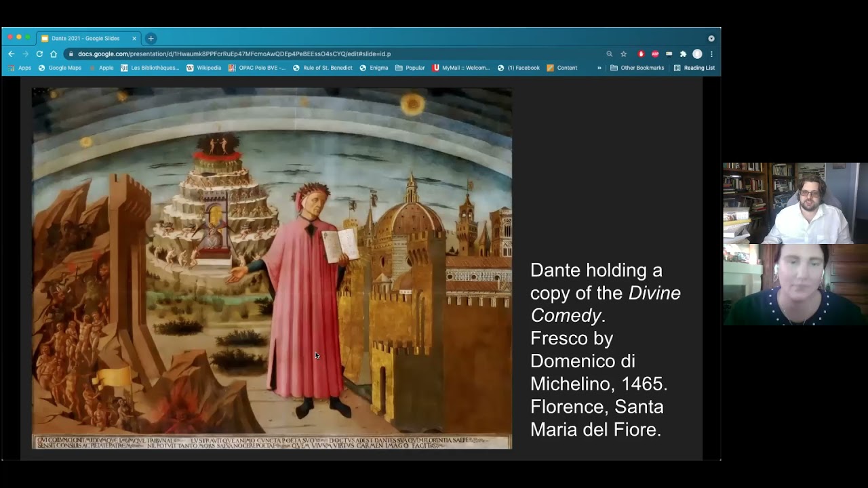Open the ABP ad blocker extension
Viewport: 868px width, 488px height.
655,54
